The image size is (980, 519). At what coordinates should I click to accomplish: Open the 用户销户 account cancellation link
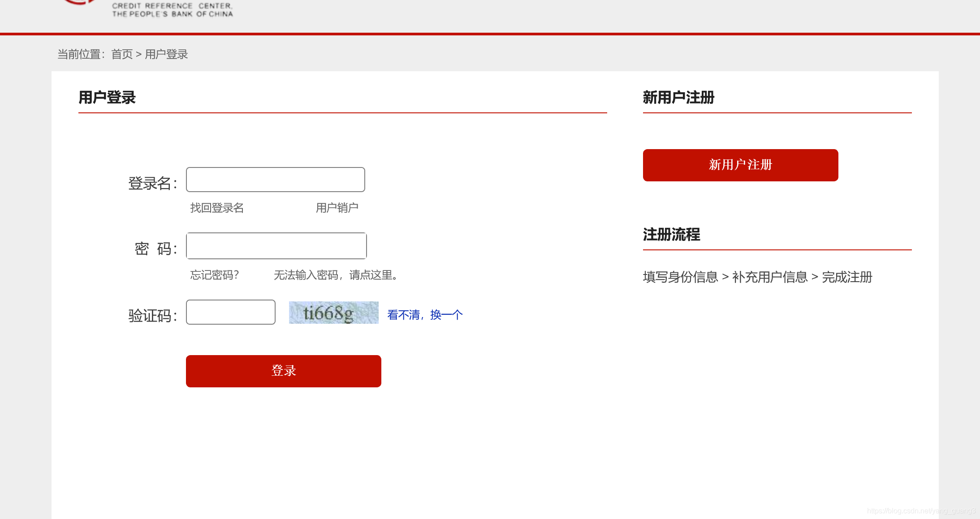(x=337, y=208)
